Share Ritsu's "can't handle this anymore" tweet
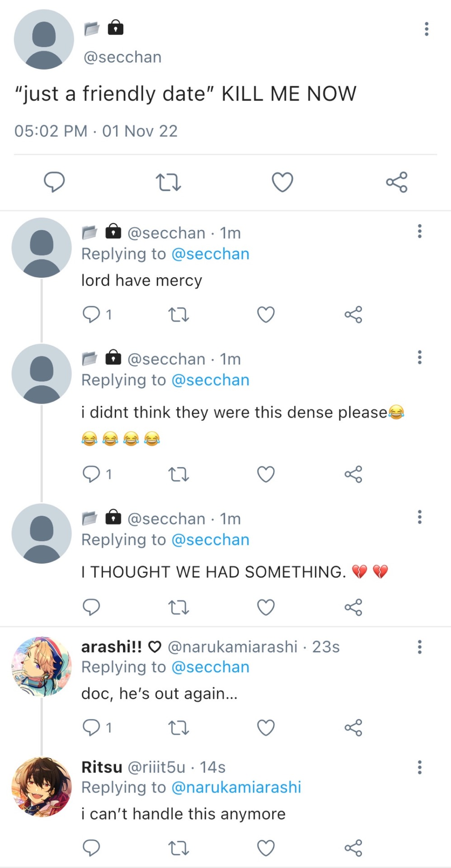The height and width of the screenshot is (868, 451). [353, 848]
